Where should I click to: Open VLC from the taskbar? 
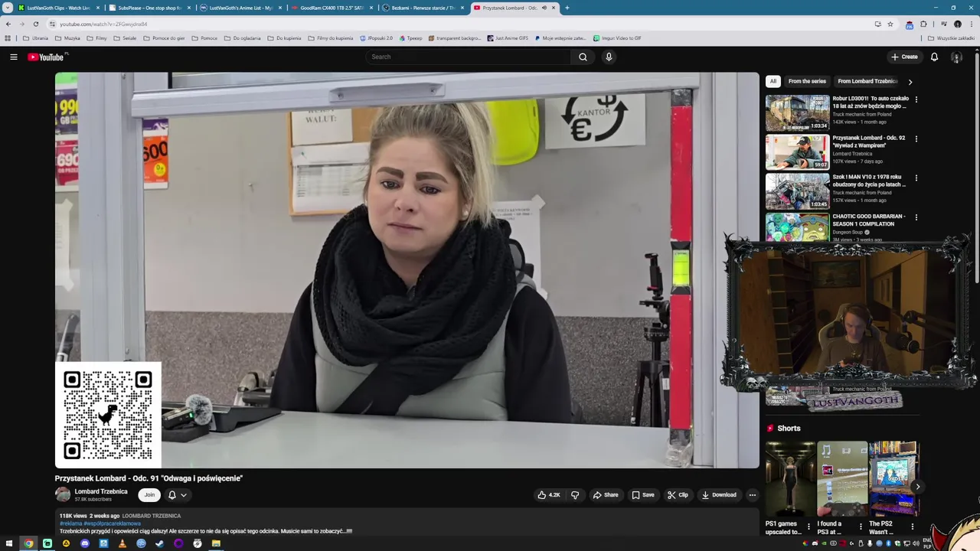tap(122, 543)
